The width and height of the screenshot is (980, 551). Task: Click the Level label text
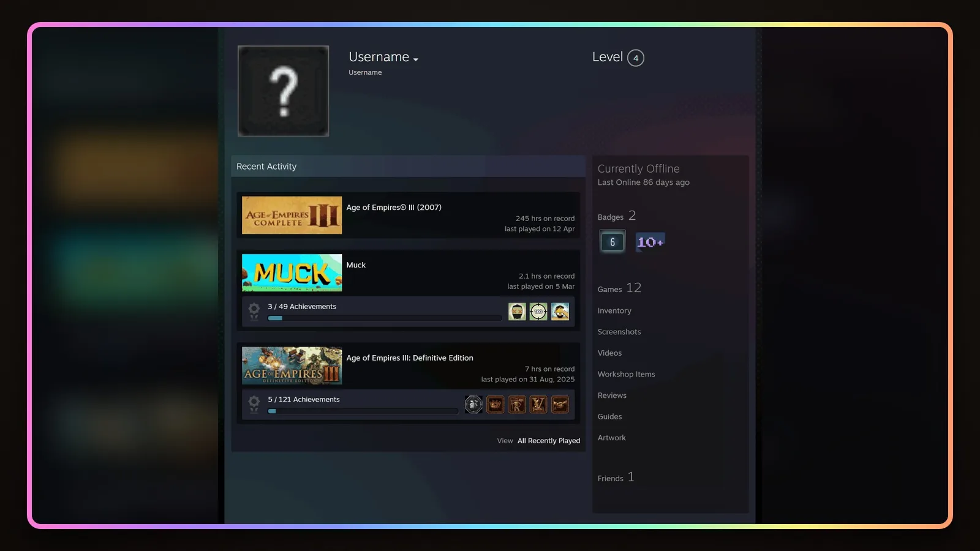click(x=608, y=57)
